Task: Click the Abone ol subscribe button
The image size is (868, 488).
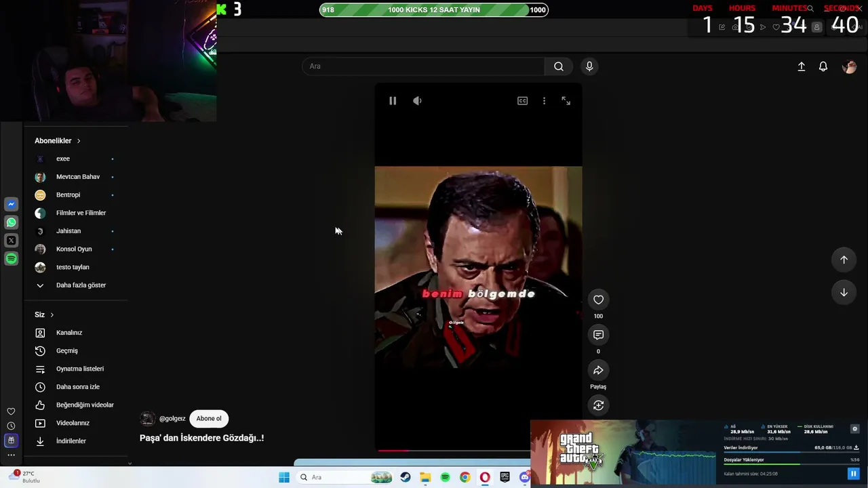Action: [209, 419]
